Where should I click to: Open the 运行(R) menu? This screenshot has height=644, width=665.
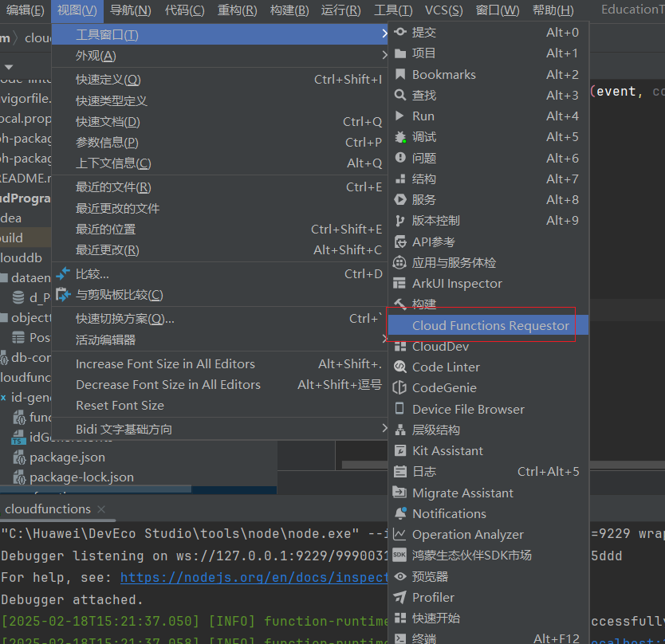(341, 10)
